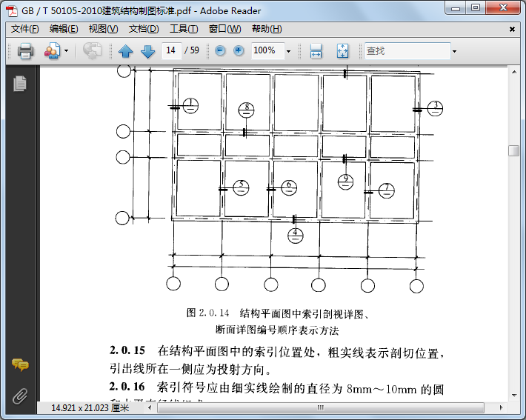Expand the collaboration icon dropdown arrow
The image size is (526, 420).
click(66, 51)
